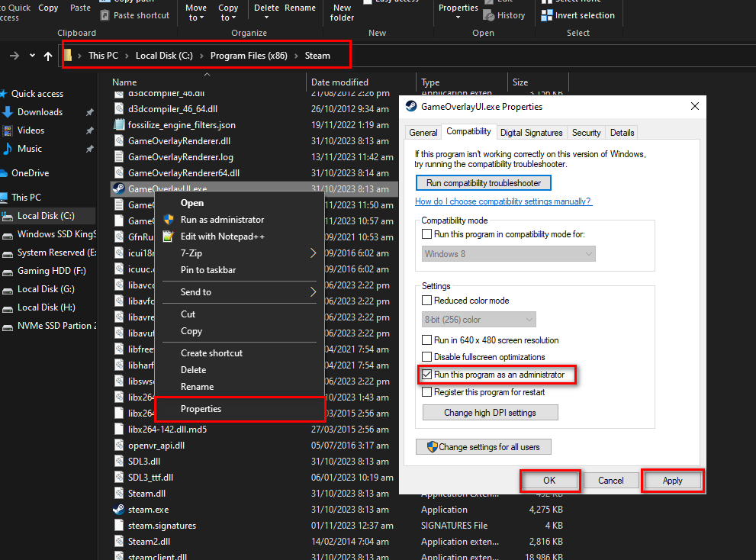Open OneDrive from the navigation pane

(30, 173)
